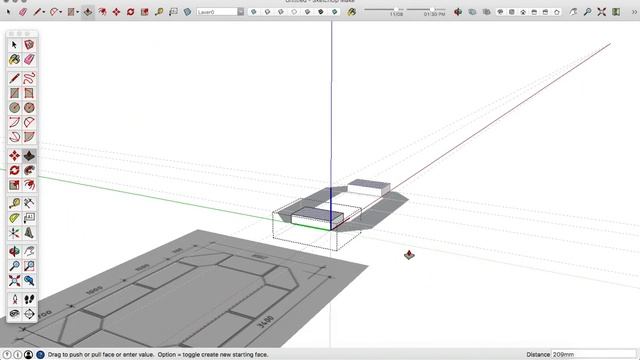Switch to Back view
The width and height of the screenshot is (640, 360).
click(x=545, y=12)
